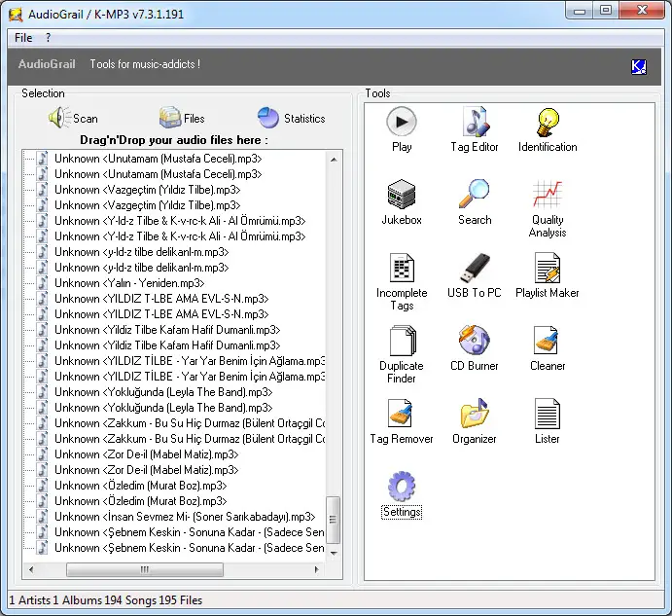Click the vertical scrollbar thumb of the file list
The width and height of the screenshot is (672, 616).
(x=333, y=520)
